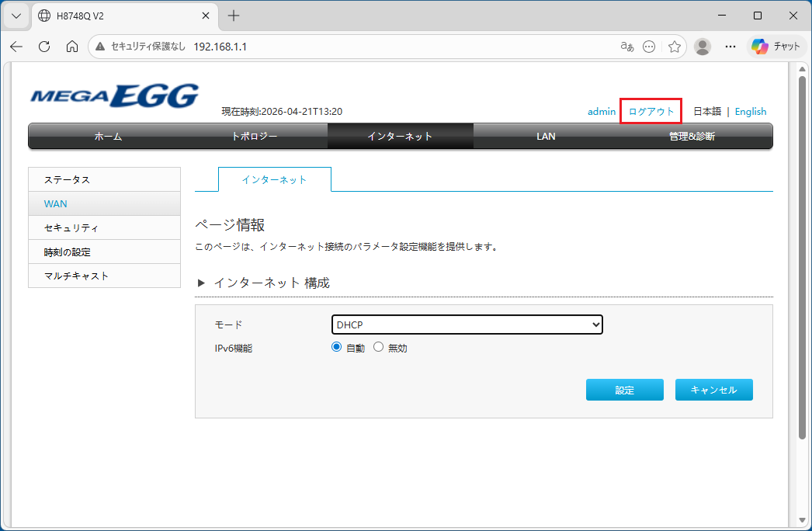Click the ログアウト link

point(651,111)
